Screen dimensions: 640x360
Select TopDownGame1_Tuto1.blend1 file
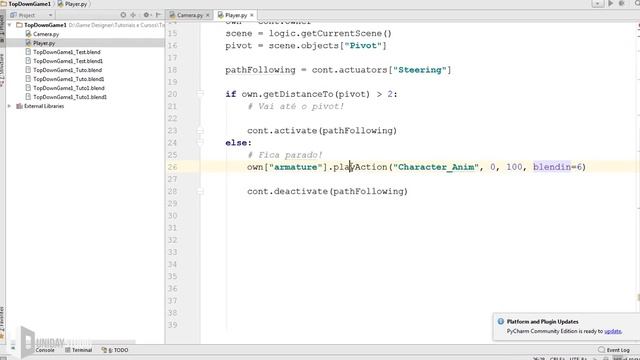tap(70, 97)
